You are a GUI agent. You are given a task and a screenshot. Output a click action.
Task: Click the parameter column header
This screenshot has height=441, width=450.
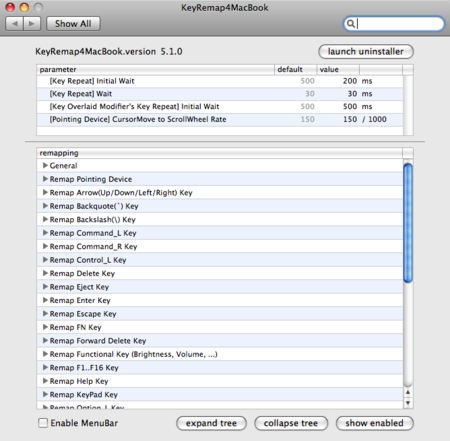click(155, 69)
